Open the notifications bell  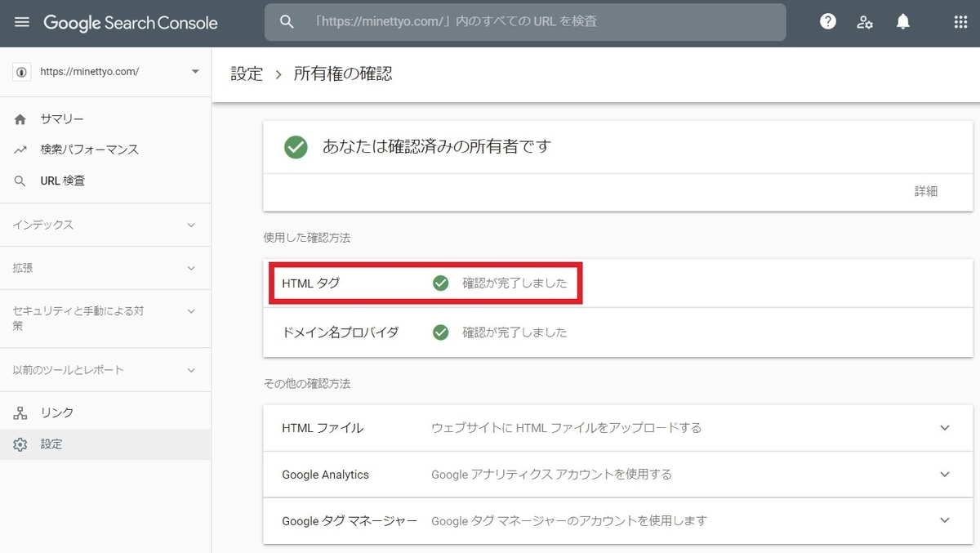click(x=902, y=23)
